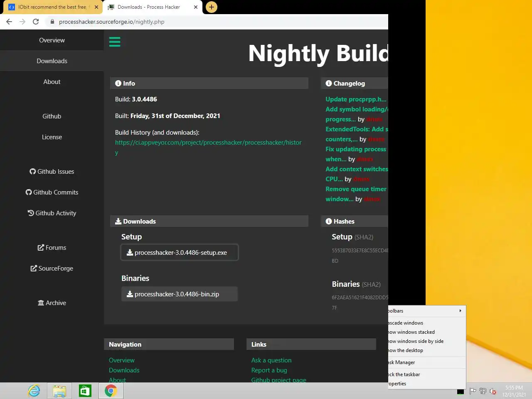Open Github Issues sidebar link
This screenshot has width=532, height=399.
pos(52,172)
